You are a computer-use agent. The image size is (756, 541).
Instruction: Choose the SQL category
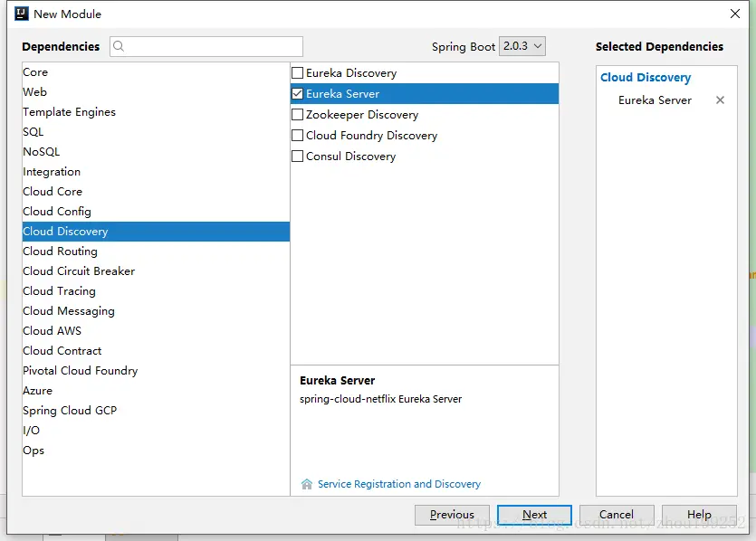coord(156,131)
